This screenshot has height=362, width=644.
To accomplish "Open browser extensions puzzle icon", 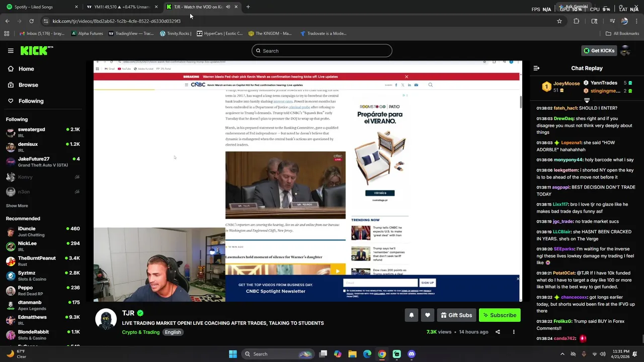I will click(x=577, y=21).
